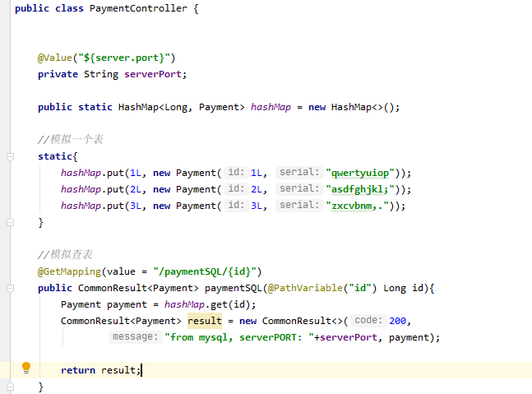Click the number 200
Screen dimensions: 532x394
[x=397, y=321]
